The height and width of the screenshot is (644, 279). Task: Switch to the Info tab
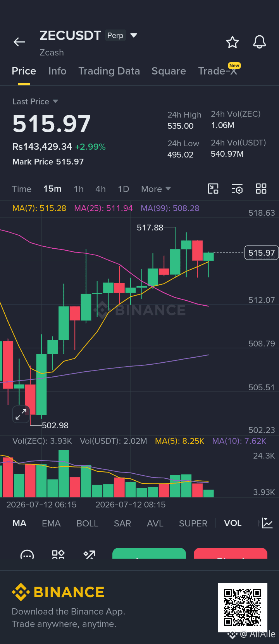(57, 71)
